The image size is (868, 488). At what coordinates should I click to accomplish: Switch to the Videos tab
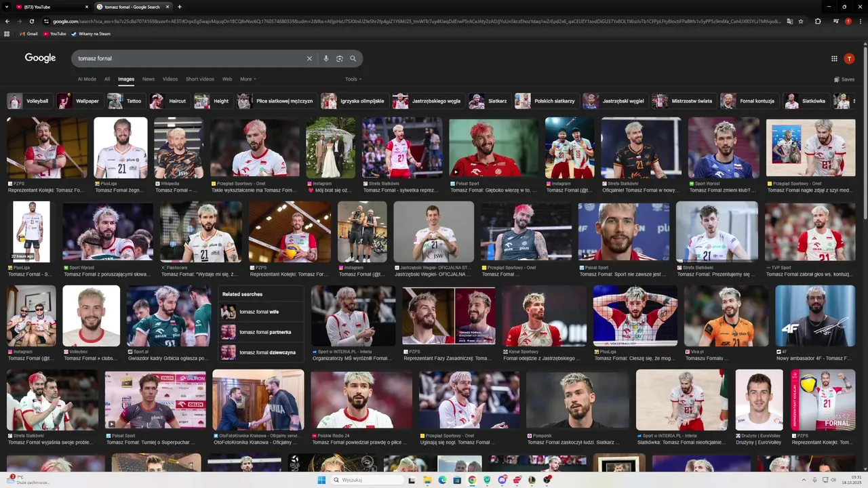(170, 79)
